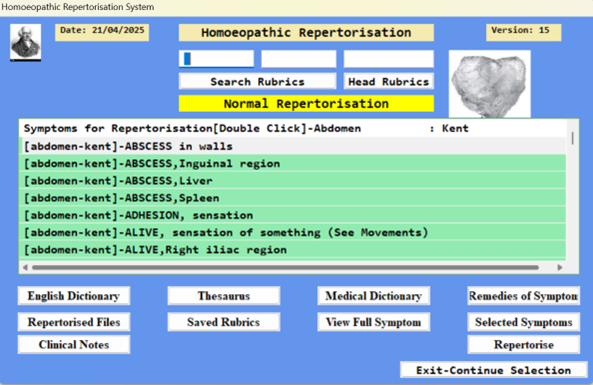Click the Repertorise button
Viewport: 593px width, 385px height.
pos(524,345)
